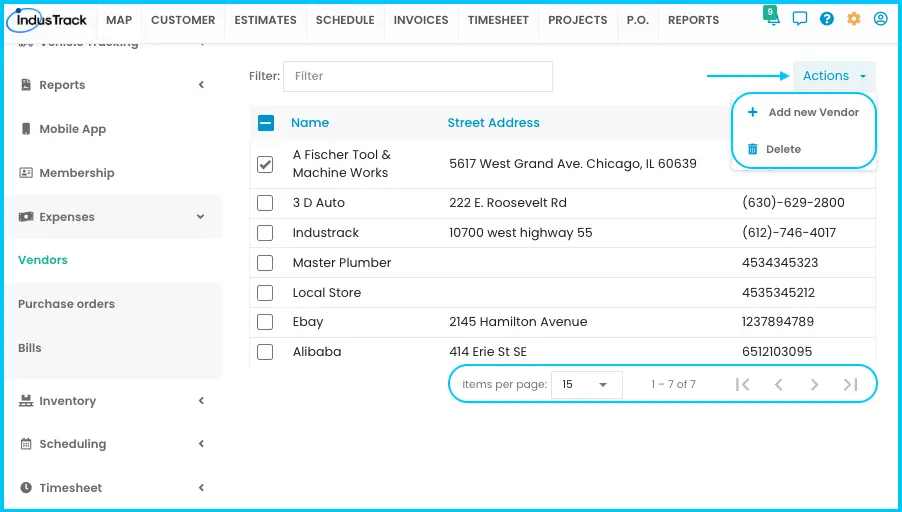This screenshot has width=902, height=512.
Task: Click the phone number (612)-746-4017
Action: [789, 232]
